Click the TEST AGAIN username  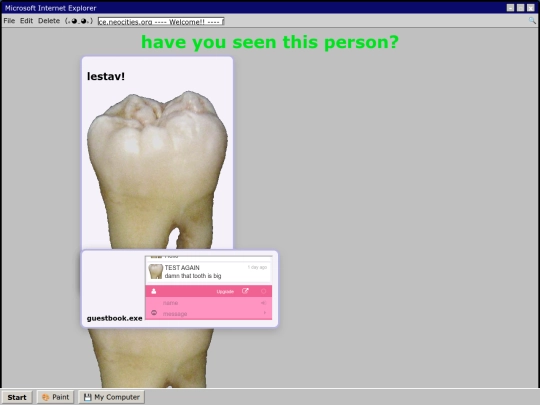182,268
